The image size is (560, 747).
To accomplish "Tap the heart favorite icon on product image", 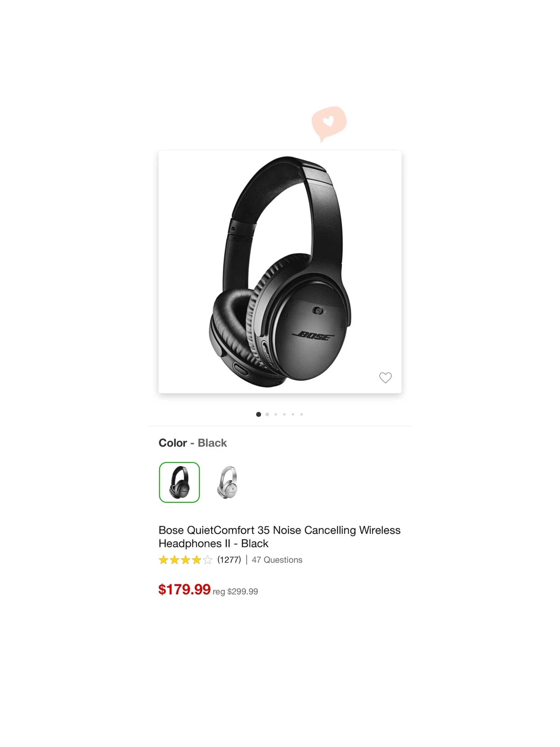I will coord(385,378).
